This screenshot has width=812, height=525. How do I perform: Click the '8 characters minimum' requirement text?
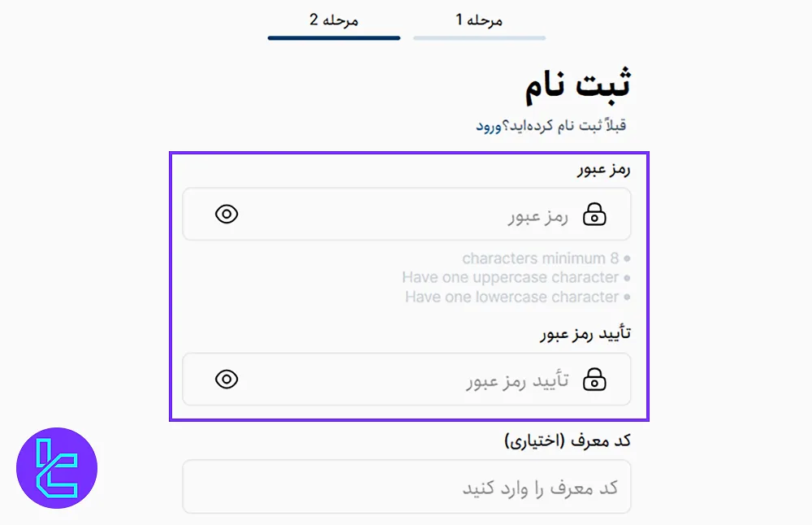544,258
